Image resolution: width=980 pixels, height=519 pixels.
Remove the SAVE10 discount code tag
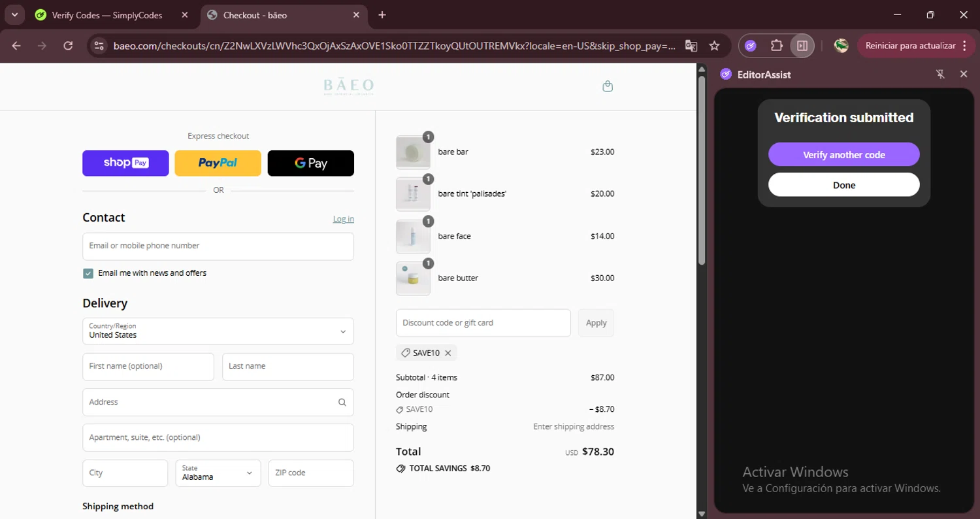(448, 353)
